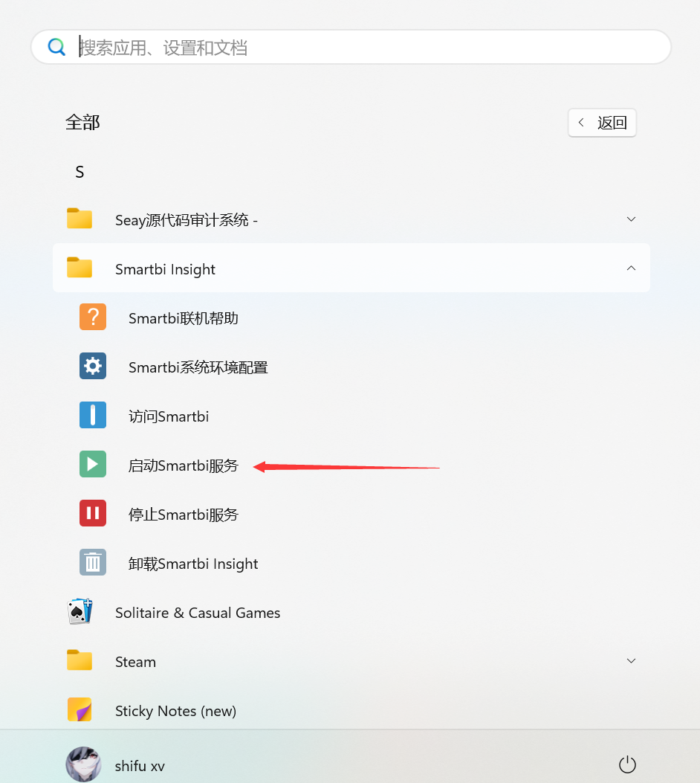This screenshot has width=700, height=783.
Task: Collapse the Smartbi Insight folder chevron
Action: 631,268
